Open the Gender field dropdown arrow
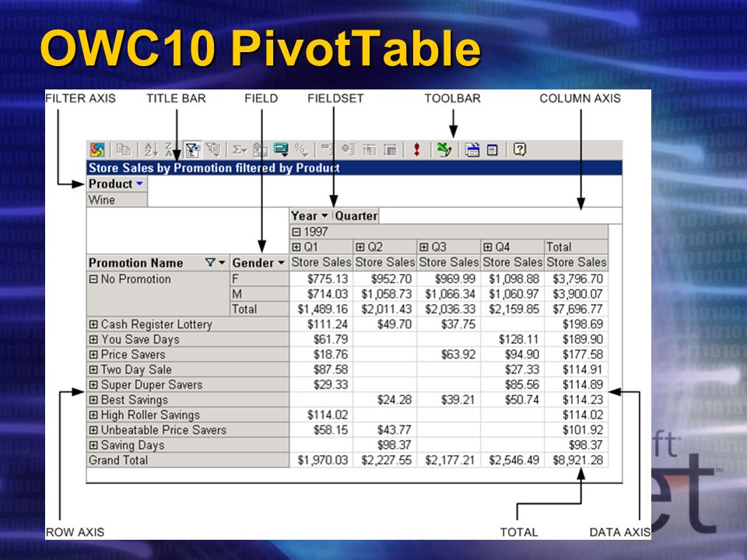Image resolution: width=747 pixels, height=560 pixels. (281, 263)
